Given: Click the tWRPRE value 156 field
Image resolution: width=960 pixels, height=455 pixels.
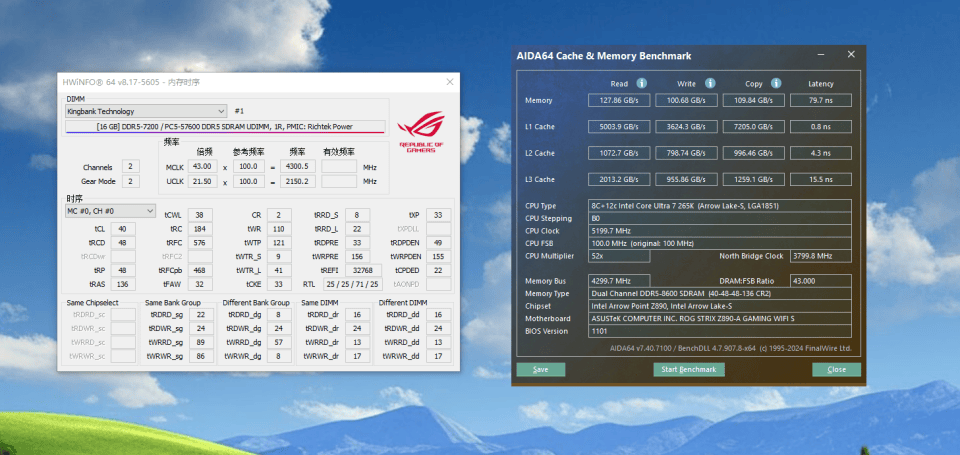Looking at the screenshot, I should click(357, 257).
